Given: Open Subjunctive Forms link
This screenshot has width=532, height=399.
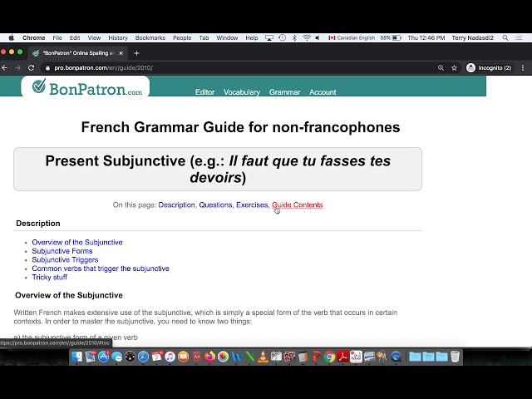Looking at the screenshot, I should (62, 251).
